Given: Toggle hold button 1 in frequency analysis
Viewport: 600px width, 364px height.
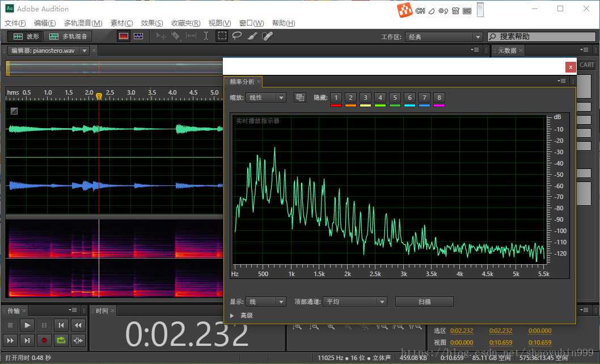Looking at the screenshot, I should click(336, 98).
